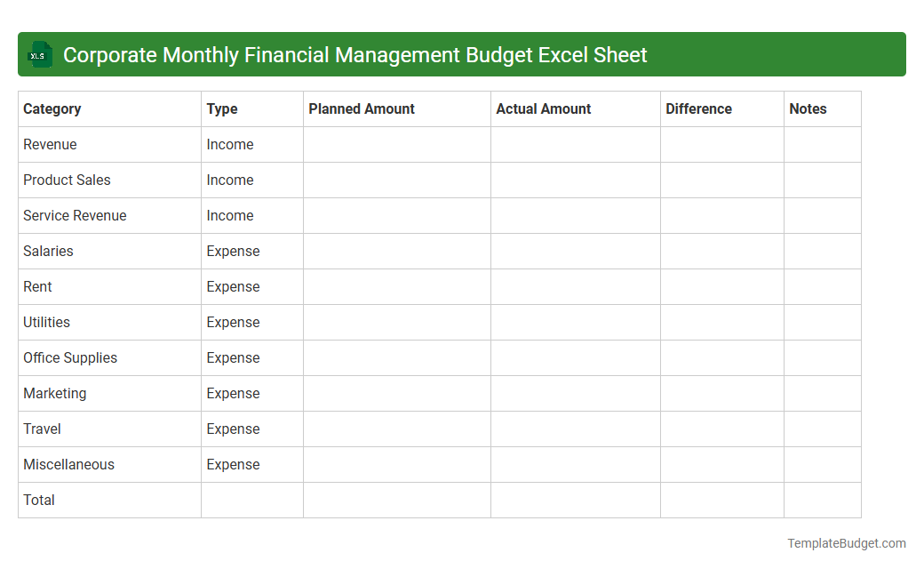Select the Difference column header
Screen dimensions: 924x569
pyautogui.click(x=698, y=108)
